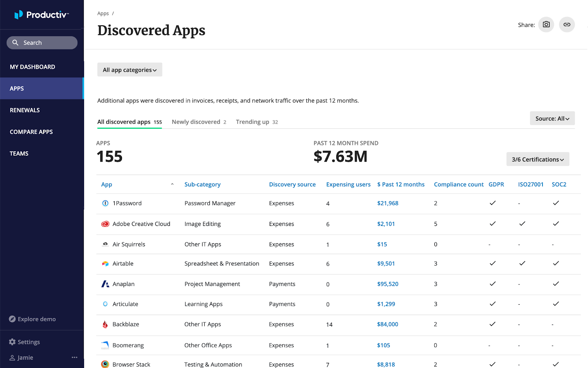Click inside the Search field
Viewport: 588px width, 368px height.
pyautogui.click(x=42, y=42)
